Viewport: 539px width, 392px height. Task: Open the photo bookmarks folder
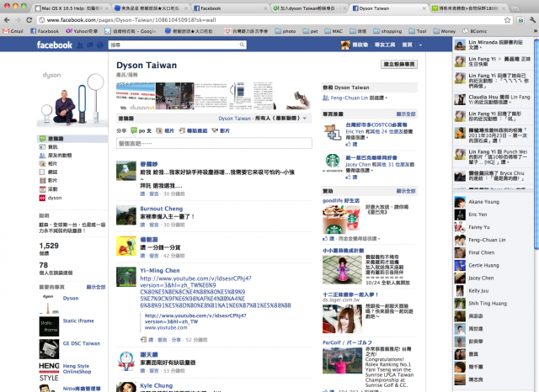286,31
